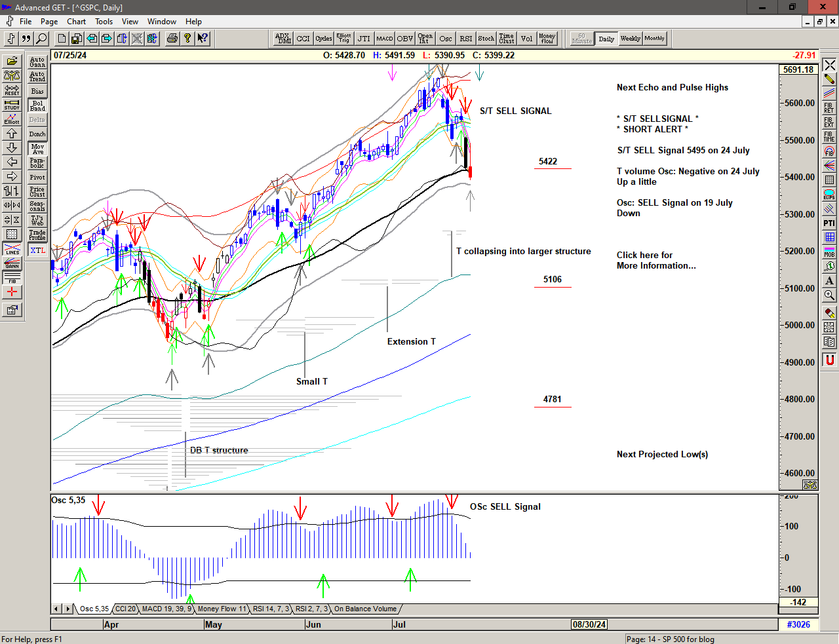
Task: Click the RESET chart icon
Action: click(x=12, y=90)
